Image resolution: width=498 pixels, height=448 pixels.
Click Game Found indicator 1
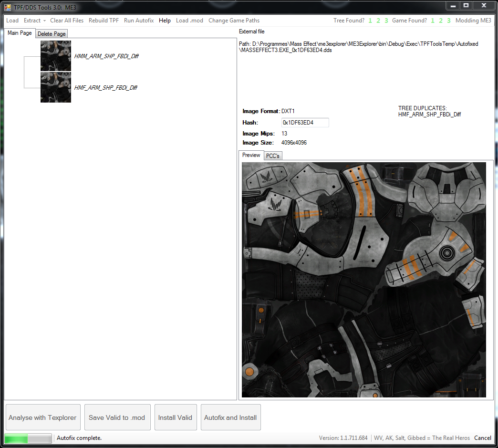pos(433,21)
